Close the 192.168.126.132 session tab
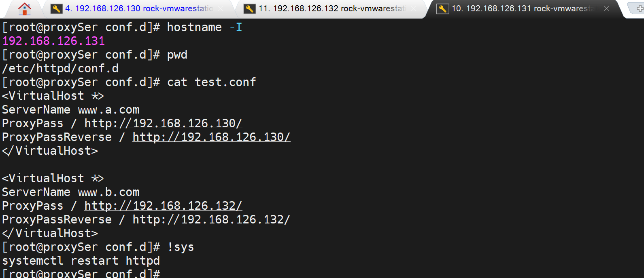The width and height of the screenshot is (644, 278). click(414, 8)
